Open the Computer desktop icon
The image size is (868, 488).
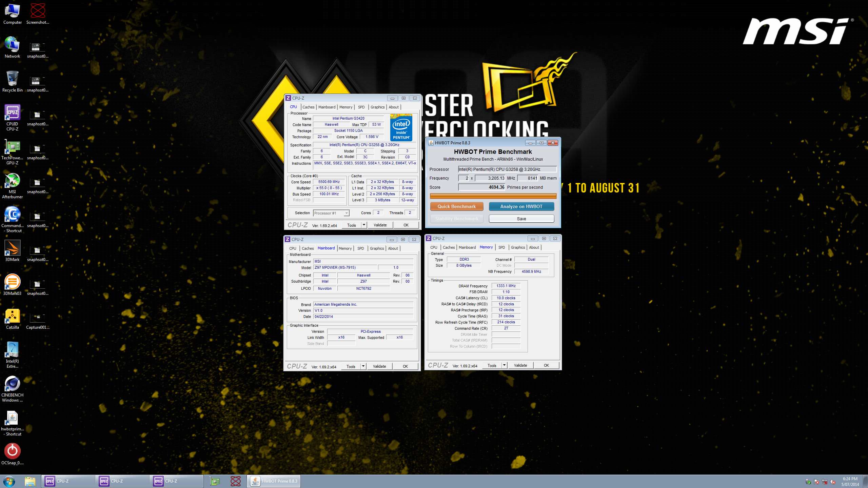click(x=13, y=14)
